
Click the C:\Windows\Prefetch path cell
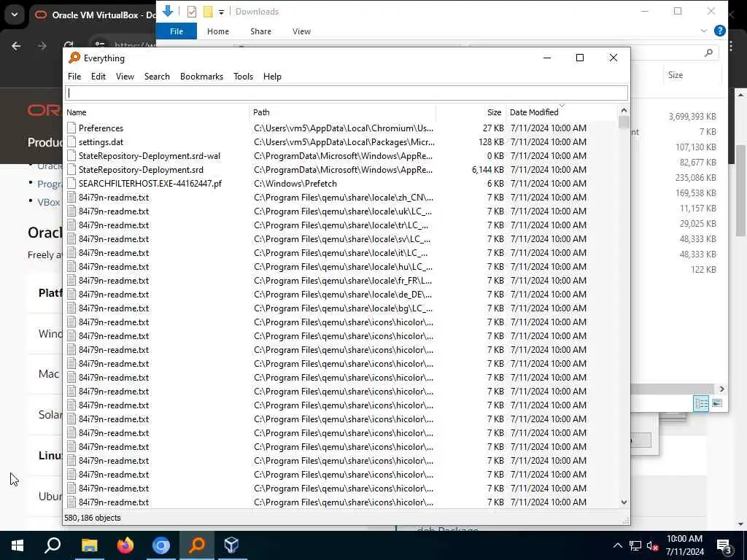pos(295,183)
